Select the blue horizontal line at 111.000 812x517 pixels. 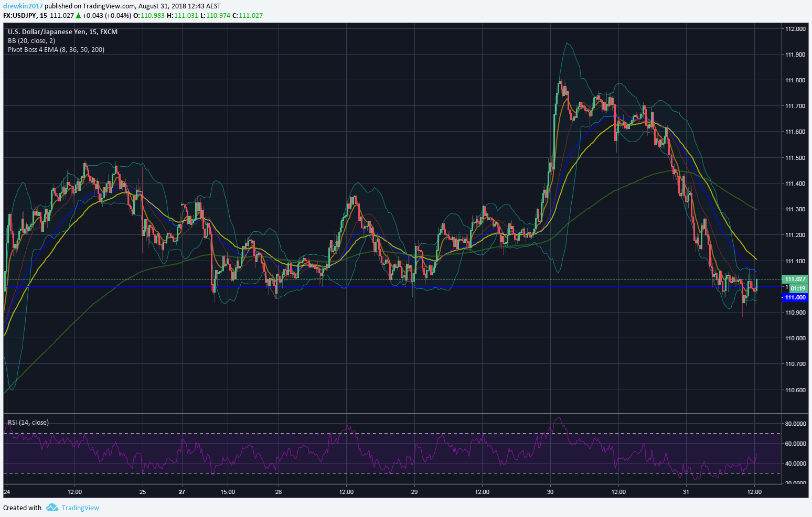392,287
